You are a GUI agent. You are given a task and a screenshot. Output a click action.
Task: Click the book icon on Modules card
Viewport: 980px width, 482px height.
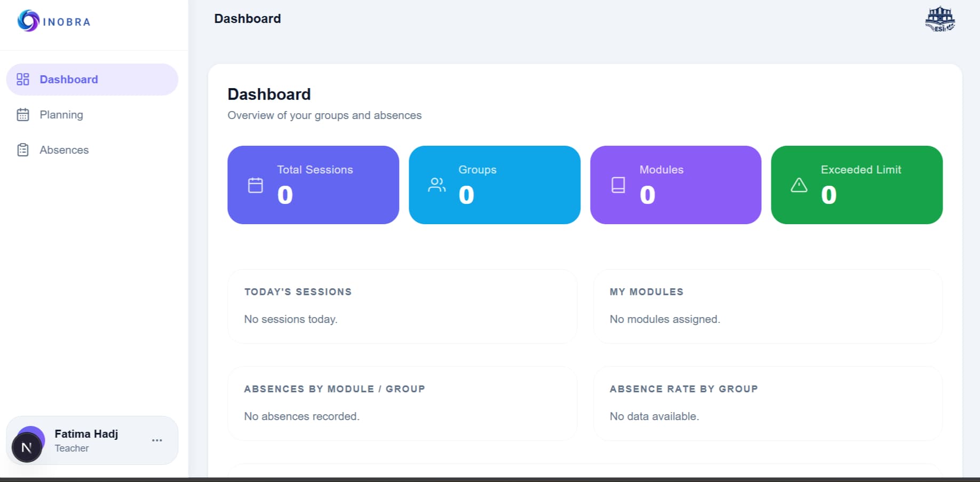pyautogui.click(x=618, y=185)
